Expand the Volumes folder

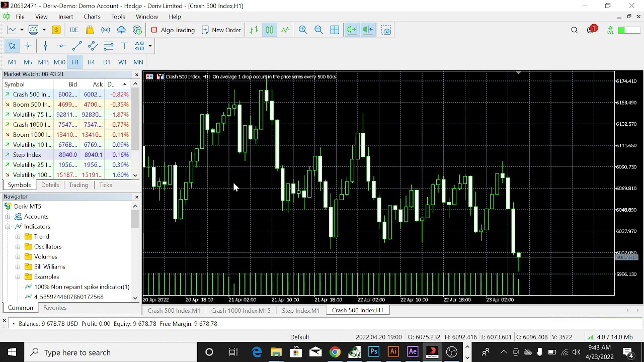tap(18, 257)
